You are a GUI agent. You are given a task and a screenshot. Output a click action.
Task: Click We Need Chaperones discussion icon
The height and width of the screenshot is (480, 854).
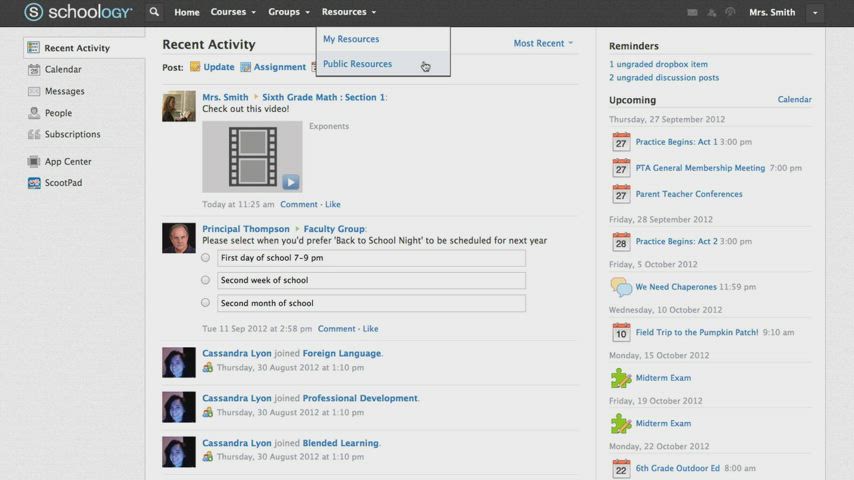click(x=621, y=287)
